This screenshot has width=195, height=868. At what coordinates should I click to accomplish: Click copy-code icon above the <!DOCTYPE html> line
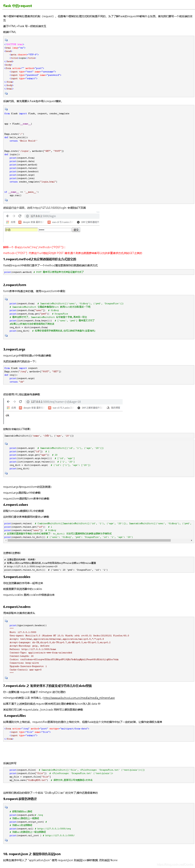(x=6, y=40)
